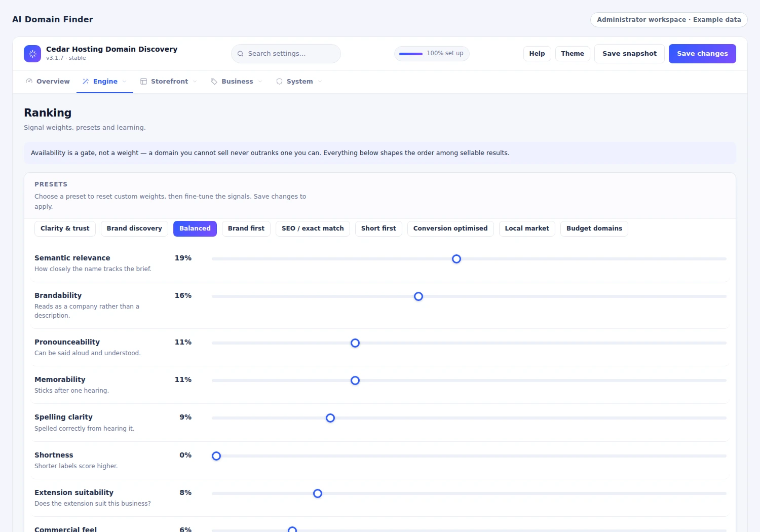760x532 pixels.
Task: Click the PRESETS section label
Action: pyautogui.click(x=51, y=184)
